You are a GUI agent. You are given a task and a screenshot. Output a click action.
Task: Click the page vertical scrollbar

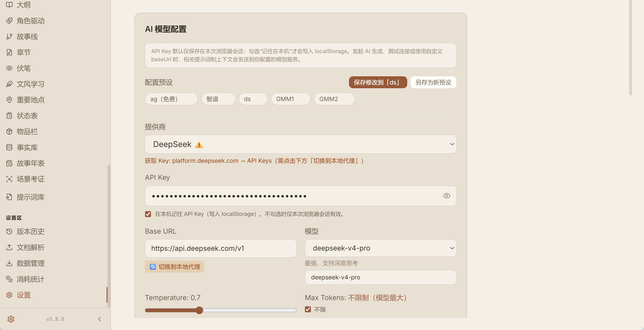click(631, 47)
